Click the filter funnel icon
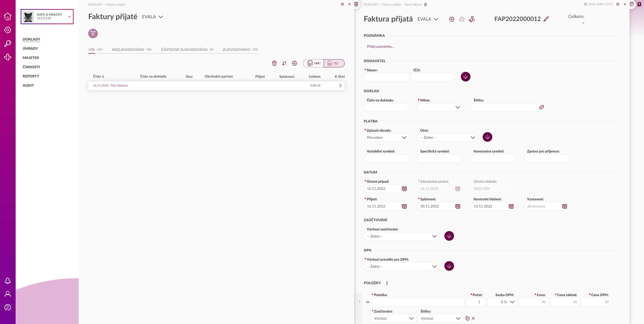 tap(93, 33)
